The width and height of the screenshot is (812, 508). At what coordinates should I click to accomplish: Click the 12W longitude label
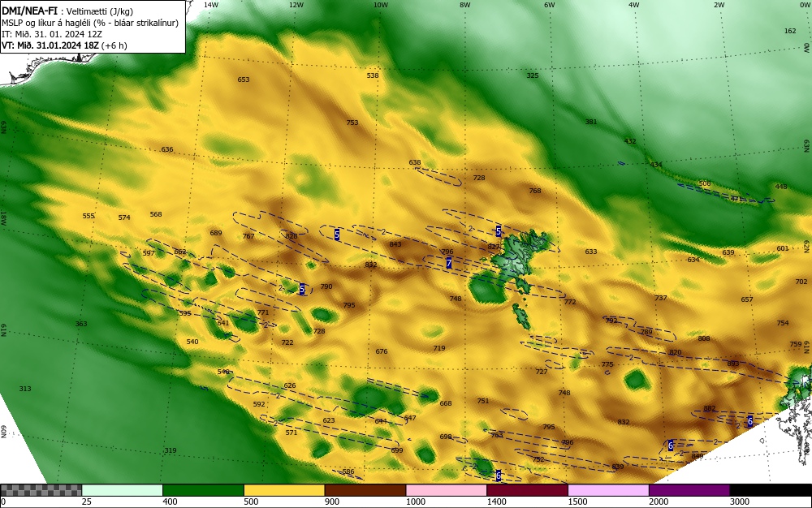296,5
